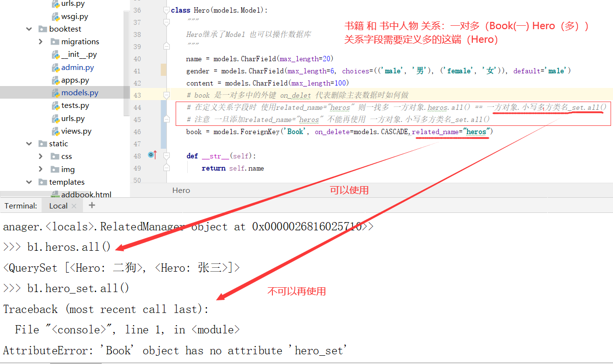613x364 pixels.
Task: Collapse the Hero class using the gutter fold arrow
Action: [166, 10]
